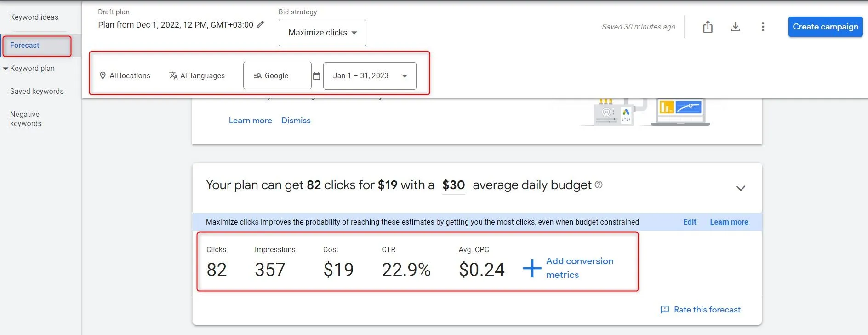Open Saved keywords in the sidebar
The height and width of the screenshot is (335, 868).
coord(37,92)
